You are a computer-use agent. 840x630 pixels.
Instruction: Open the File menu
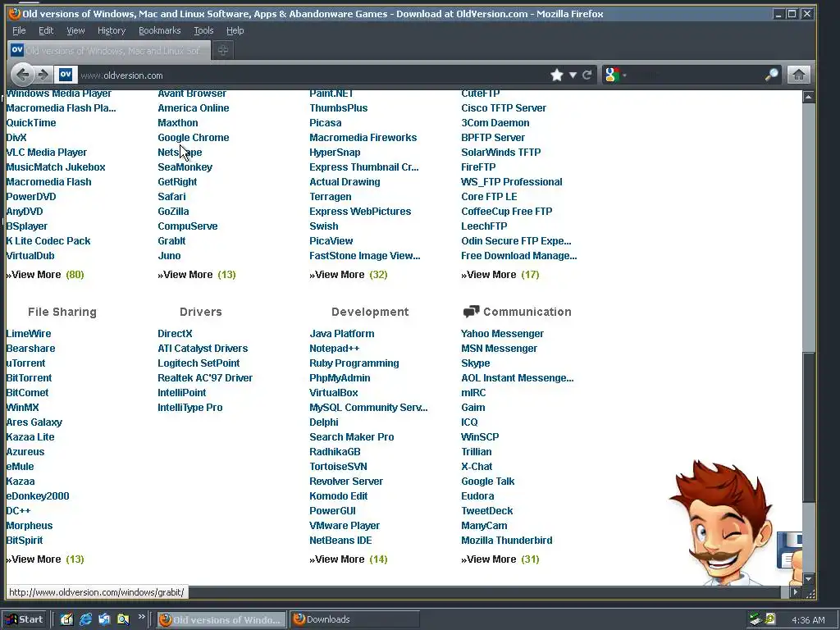[x=19, y=30]
